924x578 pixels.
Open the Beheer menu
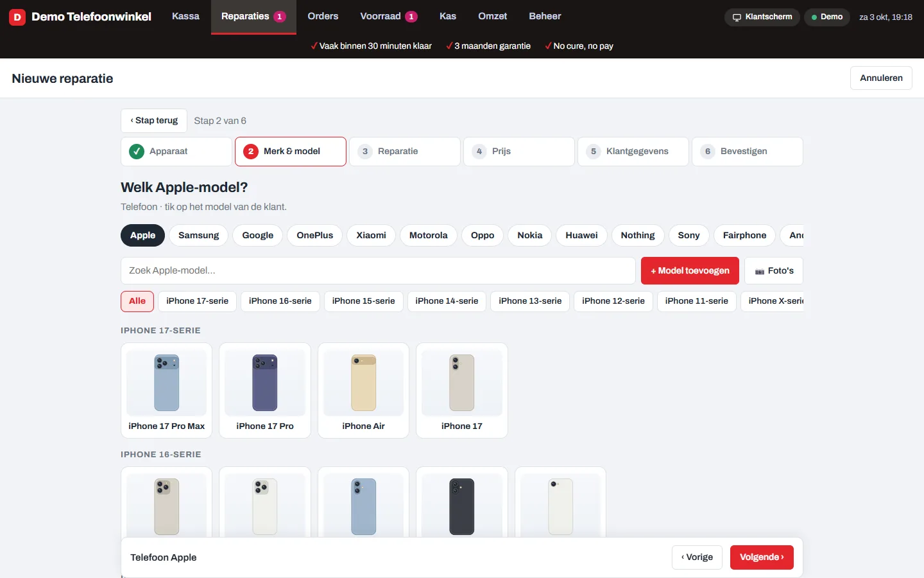point(545,16)
